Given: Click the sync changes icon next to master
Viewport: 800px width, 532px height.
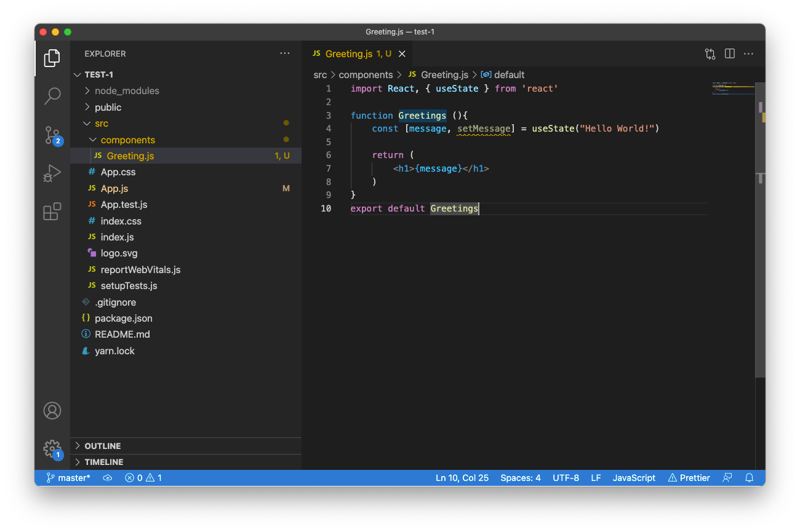Looking at the screenshot, I should pyautogui.click(x=107, y=477).
